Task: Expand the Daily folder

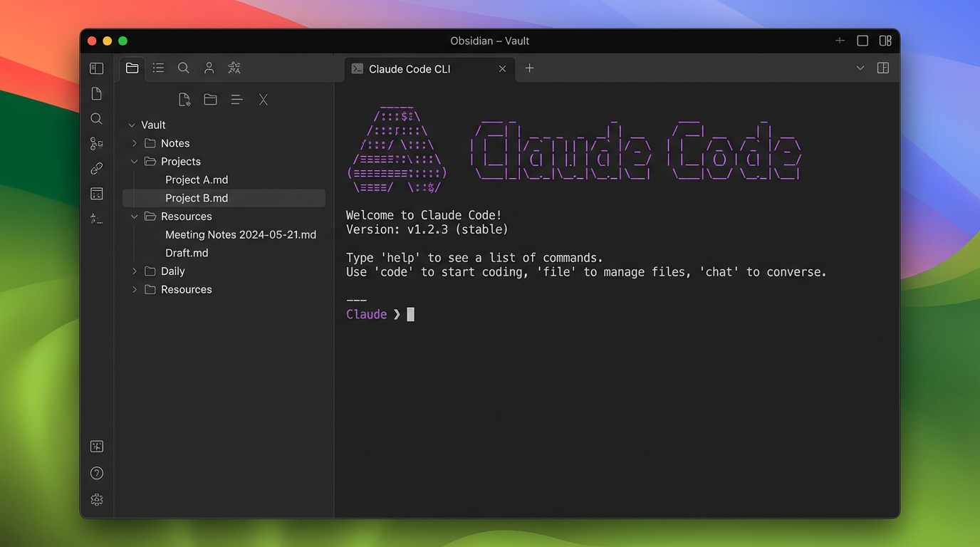Action: click(135, 271)
